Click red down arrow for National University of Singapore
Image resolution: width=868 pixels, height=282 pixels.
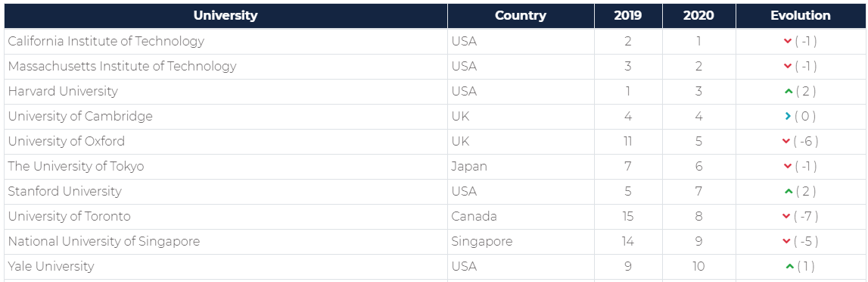786,242
